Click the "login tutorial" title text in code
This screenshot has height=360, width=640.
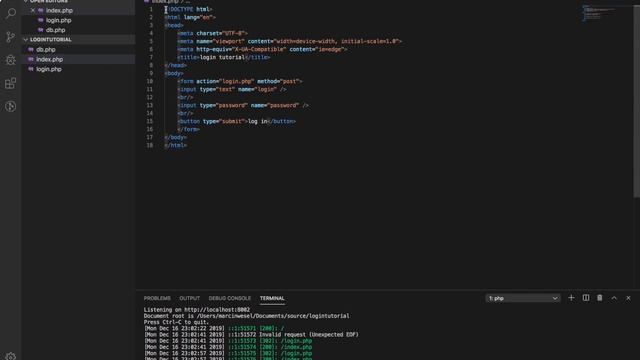222,57
